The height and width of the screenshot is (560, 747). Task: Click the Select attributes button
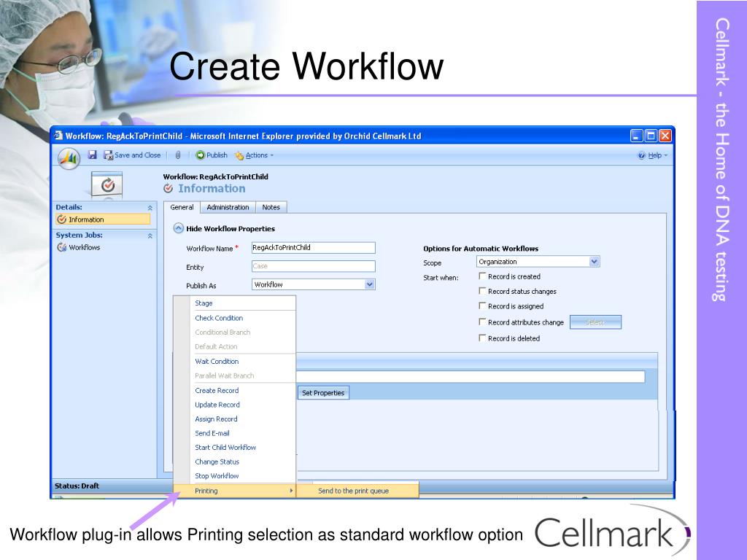(595, 322)
